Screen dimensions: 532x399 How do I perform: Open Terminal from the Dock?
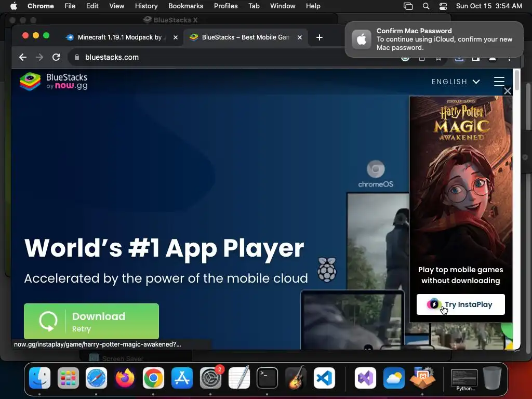tap(268, 378)
